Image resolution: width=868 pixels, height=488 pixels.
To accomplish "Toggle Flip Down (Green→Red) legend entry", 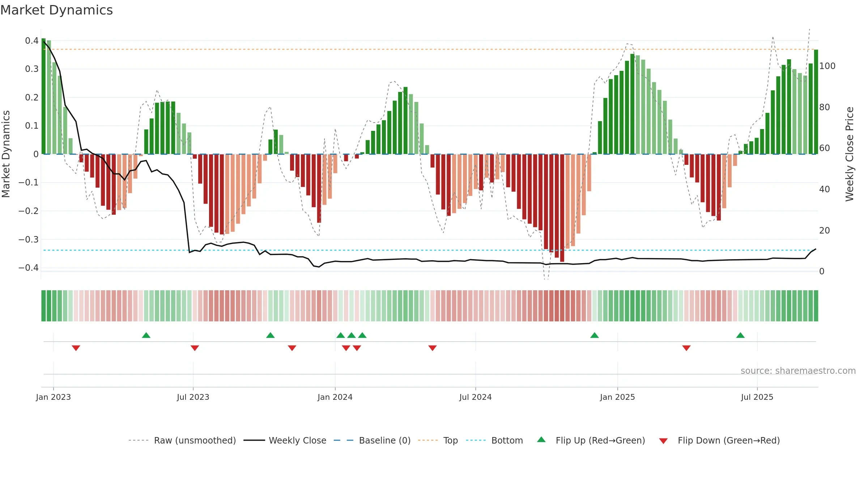I will coord(719,440).
